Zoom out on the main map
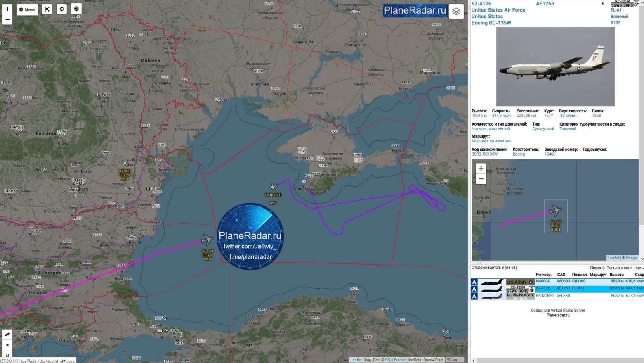This screenshot has height=363, width=644. pyautogui.click(x=7, y=19)
